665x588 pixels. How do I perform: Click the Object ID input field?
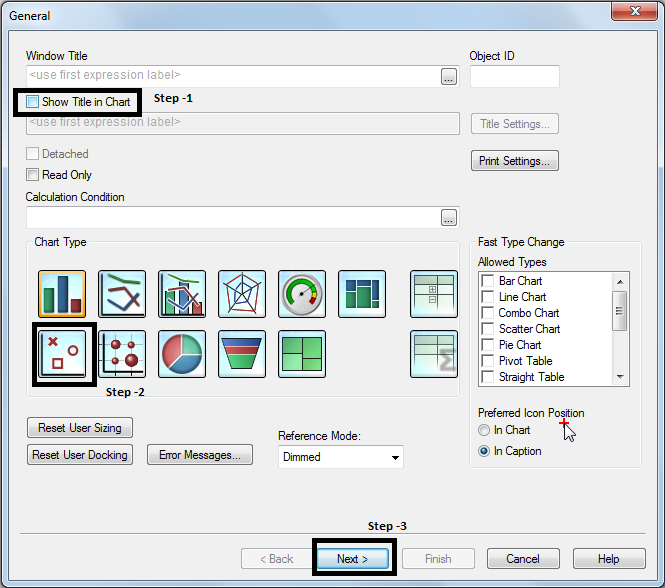514,76
